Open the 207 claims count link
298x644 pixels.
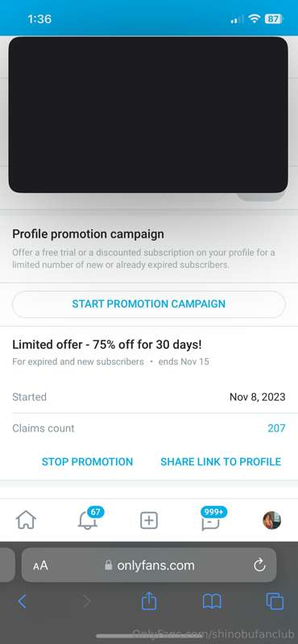tap(276, 428)
